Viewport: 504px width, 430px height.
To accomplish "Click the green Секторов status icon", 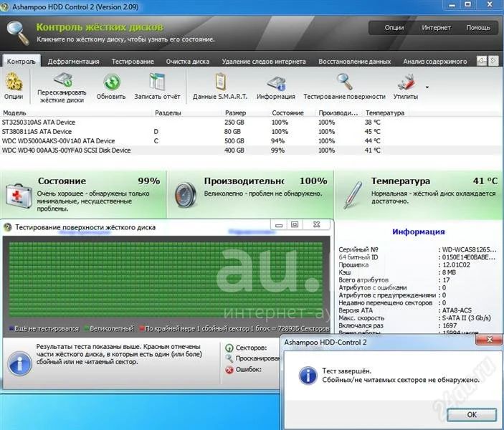I will click(x=229, y=348).
